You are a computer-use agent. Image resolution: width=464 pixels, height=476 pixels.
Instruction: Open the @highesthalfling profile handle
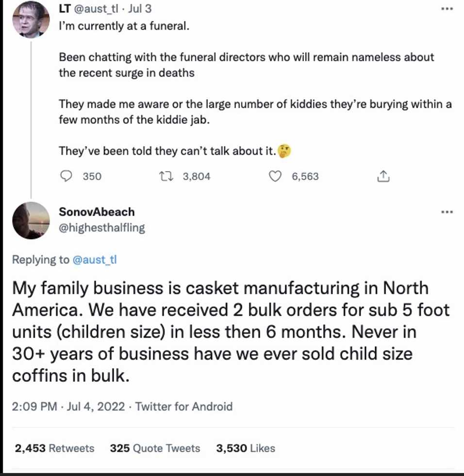point(102,227)
